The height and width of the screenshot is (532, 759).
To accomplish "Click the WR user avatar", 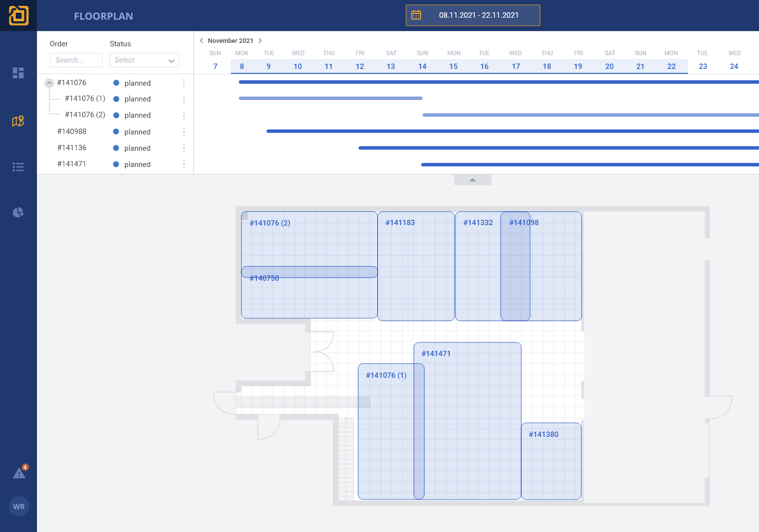I will 19,506.
